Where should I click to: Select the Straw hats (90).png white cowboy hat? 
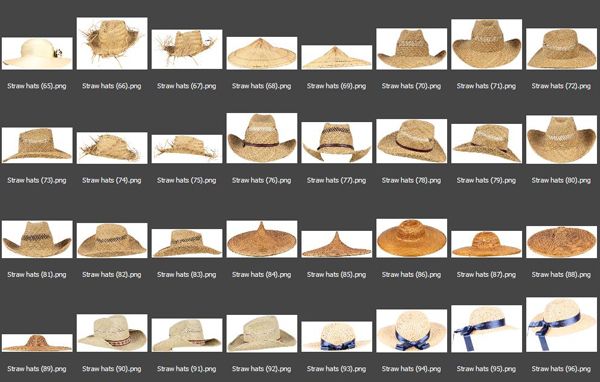[112, 333]
